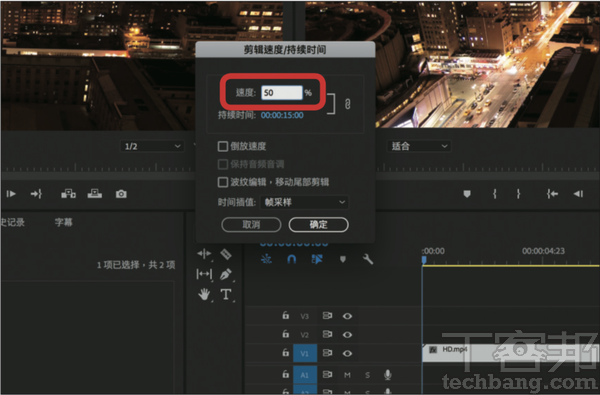Toggle sync lock on track V2
This screenshot has height=395, width=600.
327,334
